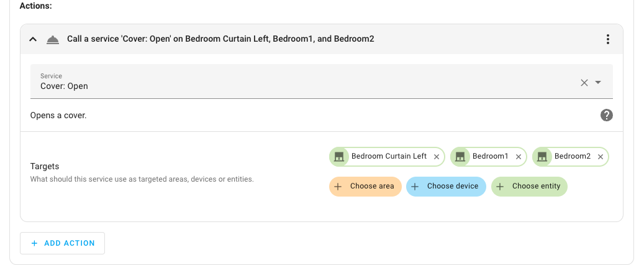The image size is (644, 265).
Task: Click the orange Choose area chip
Action: pos(365,187)
